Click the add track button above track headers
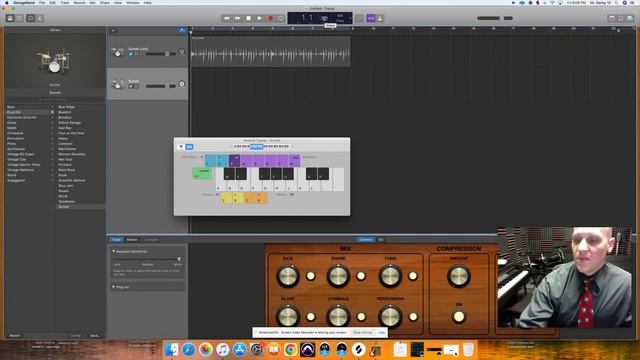Image resolution: width=640 pixels, height=360 pixels. pos(113,31)
